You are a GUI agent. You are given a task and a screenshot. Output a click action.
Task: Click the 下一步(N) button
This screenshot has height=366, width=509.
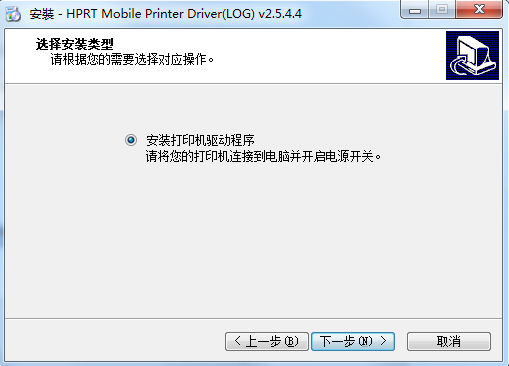353,341
